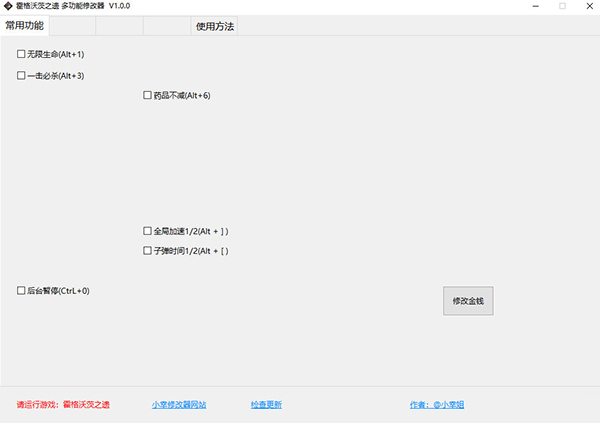Click the 检查更新 link
Viewport: 600px width, 423px height.
(x=266, y=405)
